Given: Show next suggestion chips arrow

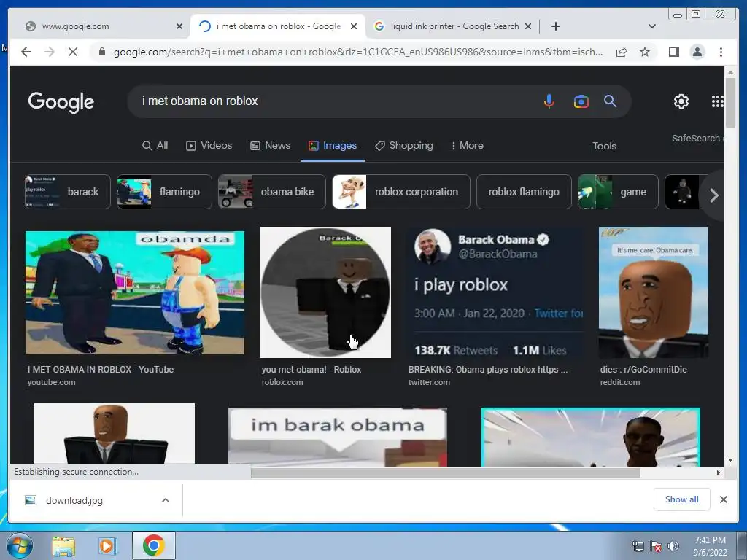Looking at the screenshot, I should pyautogui.click(x=713, y=195).
